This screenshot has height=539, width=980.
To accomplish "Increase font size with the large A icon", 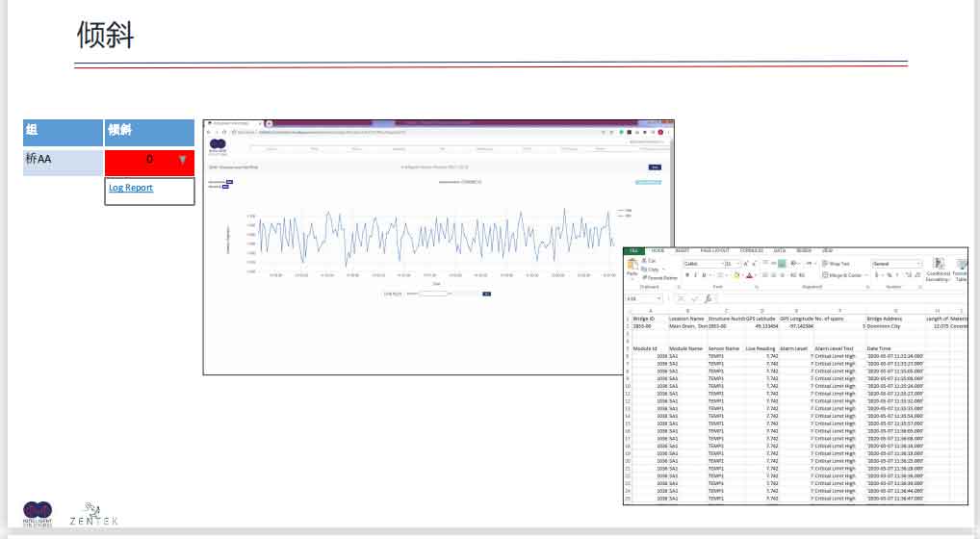I will point(746,264).
